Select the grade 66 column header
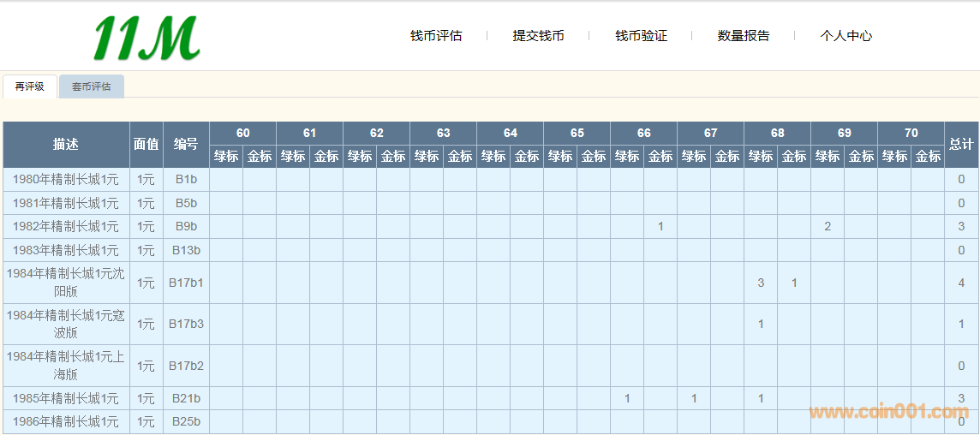The height and width of the screenshot is (435, 980). click(643, 133)
